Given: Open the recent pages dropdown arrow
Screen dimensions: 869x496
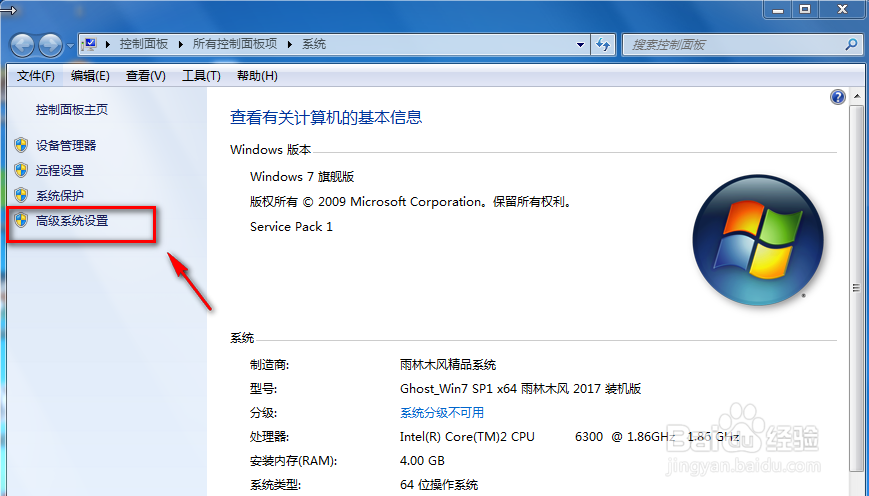Looking at the screenshot, I should click(x=70, y=46).
